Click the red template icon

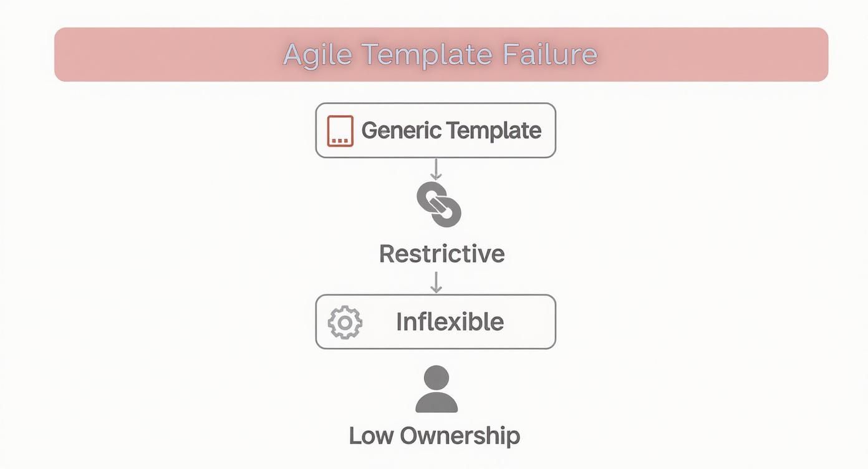[340, 131]
